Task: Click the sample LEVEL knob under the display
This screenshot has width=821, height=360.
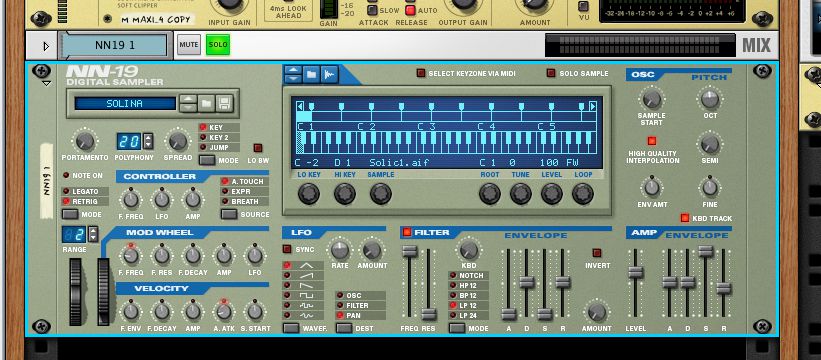Action: [551, 194]
